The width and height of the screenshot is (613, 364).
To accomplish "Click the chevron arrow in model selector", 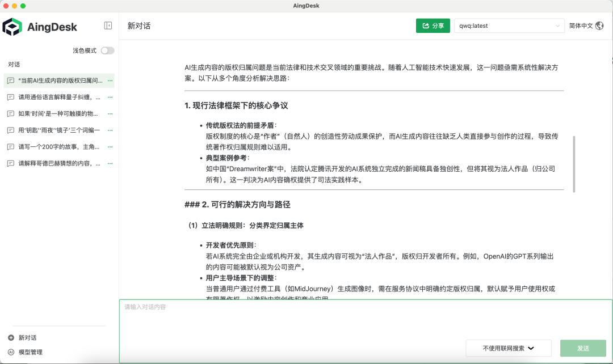I will (557, 26).
